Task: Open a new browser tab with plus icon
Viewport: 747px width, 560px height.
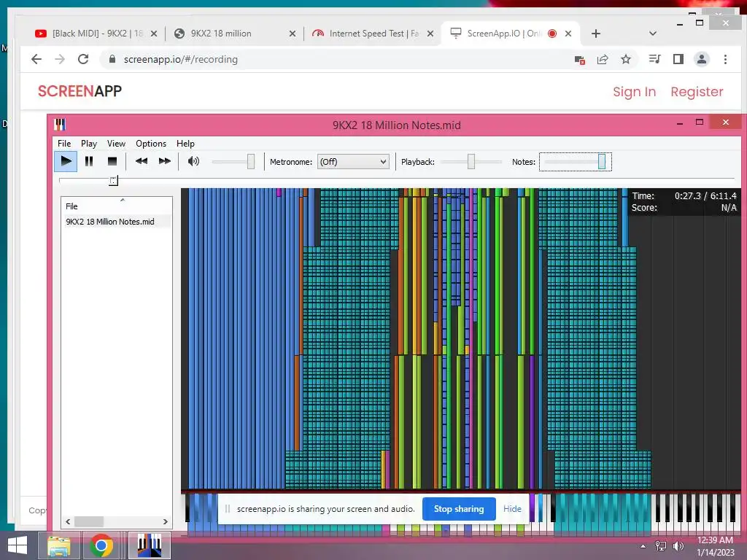Action: [x=595, y=34]
